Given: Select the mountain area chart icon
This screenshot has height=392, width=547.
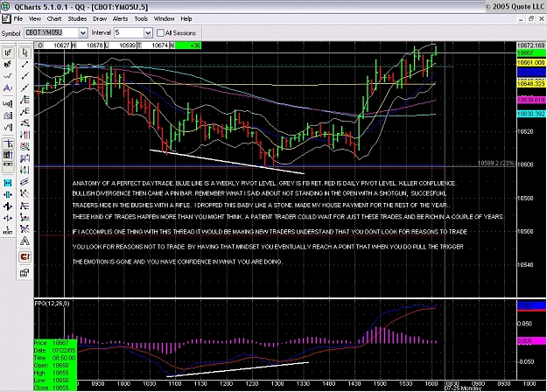Looking at the screenshot, I should tap(8, 87).
